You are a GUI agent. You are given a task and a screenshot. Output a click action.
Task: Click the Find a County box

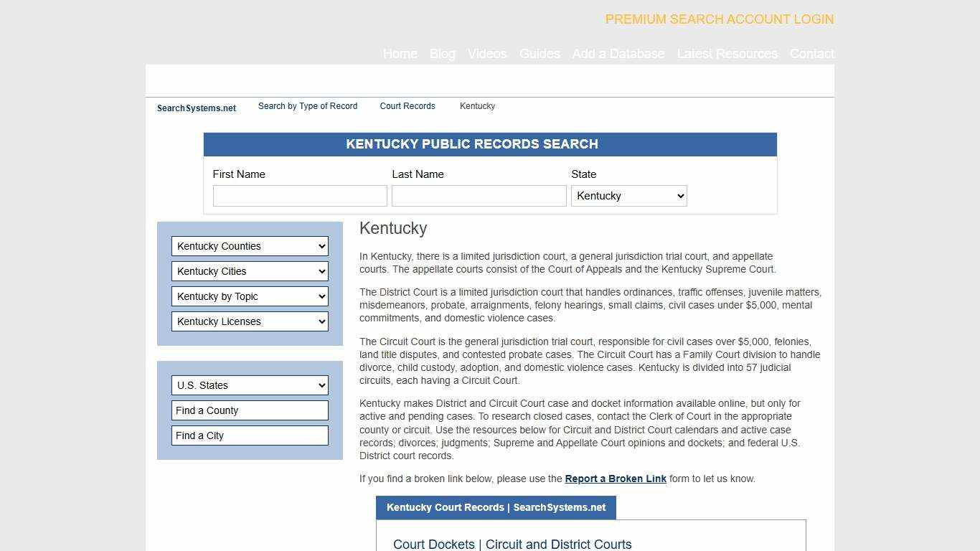click(249, 410)
